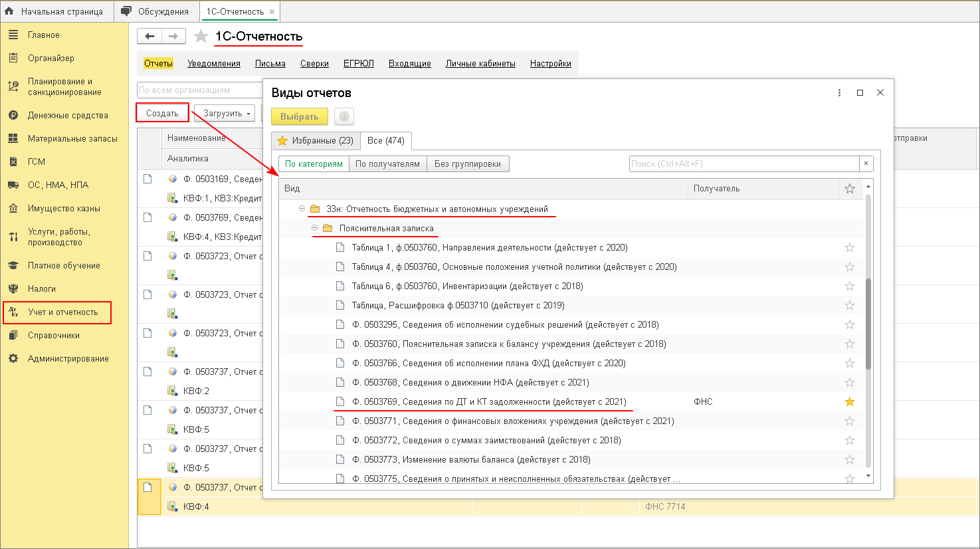Open Личные кабинеты link
The width and height of the screenshot is (980, 549).
pyautogui.click(x=480, y=64)
